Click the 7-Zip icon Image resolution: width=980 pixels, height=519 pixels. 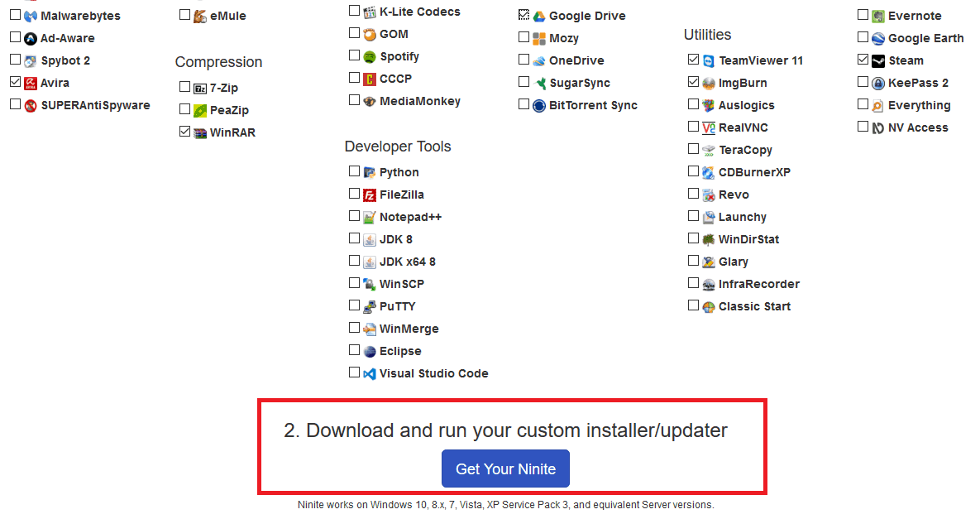coord(200,89)
